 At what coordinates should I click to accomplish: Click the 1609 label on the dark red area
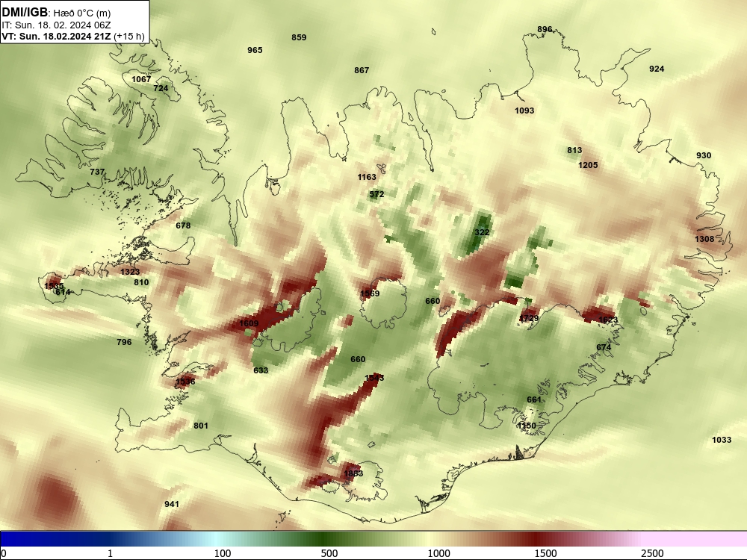click(249, 324)
